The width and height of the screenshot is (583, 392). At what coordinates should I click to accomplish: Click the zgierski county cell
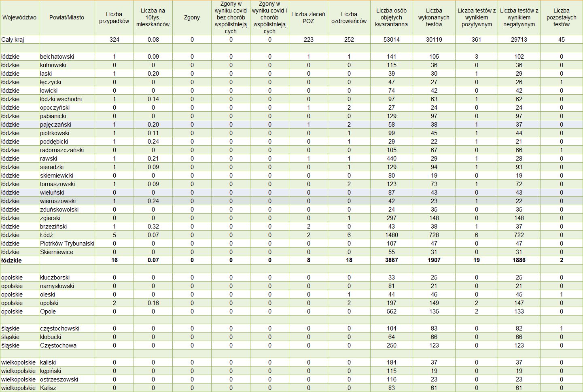point(67,218)
